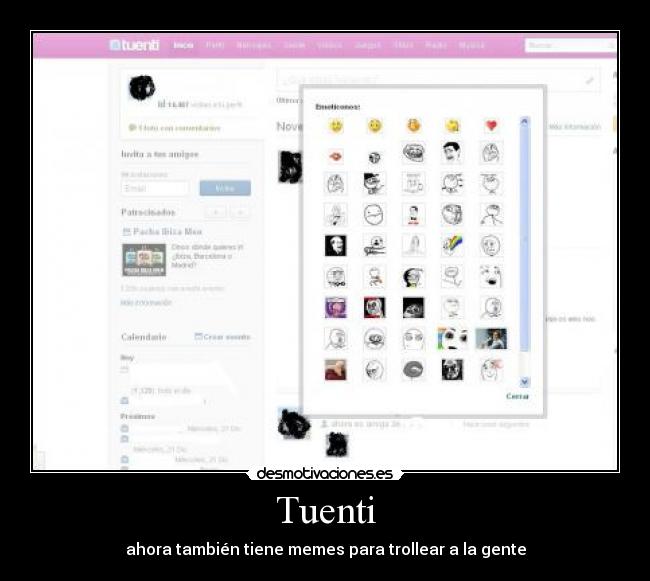The image size is (650, 581).
Task: Click the next arrow next to Patrocinados
Action: [240, 213]
